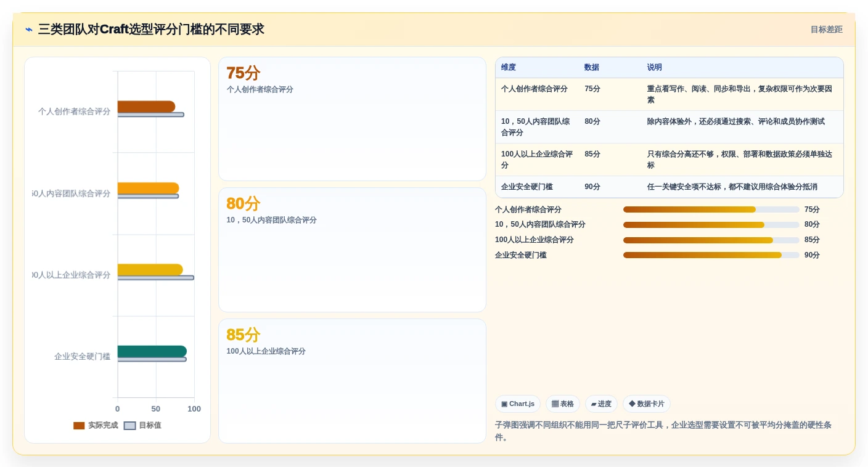Click the 个人创作者综合评分 progress bar
The height and width of the screenshot is (467, 868).
(x=711, y=209)
